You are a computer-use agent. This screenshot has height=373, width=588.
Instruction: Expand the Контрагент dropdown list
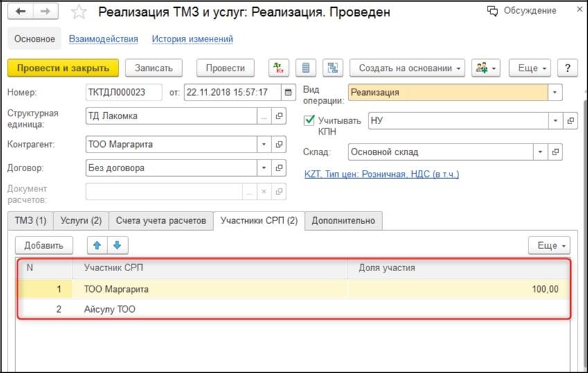pyautogui.click(x=264, y=144)
